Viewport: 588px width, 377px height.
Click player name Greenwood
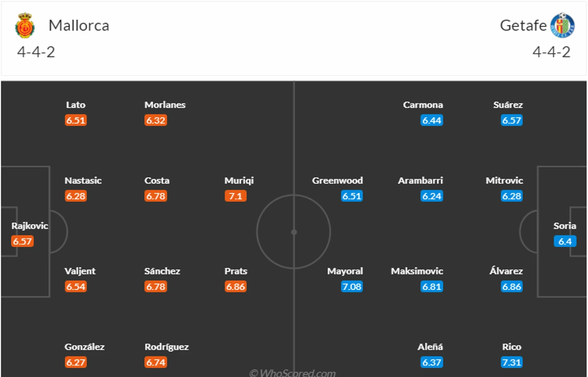click(337, 180)
